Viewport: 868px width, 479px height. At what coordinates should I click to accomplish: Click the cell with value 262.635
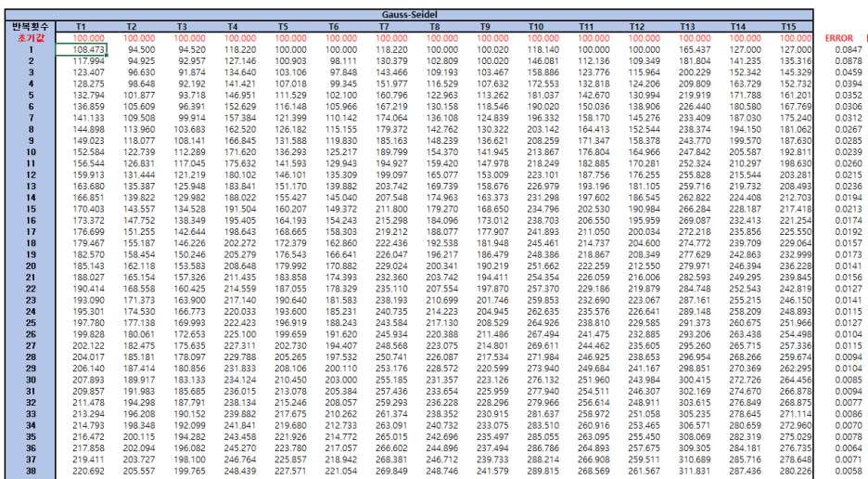tap(535, 312)
